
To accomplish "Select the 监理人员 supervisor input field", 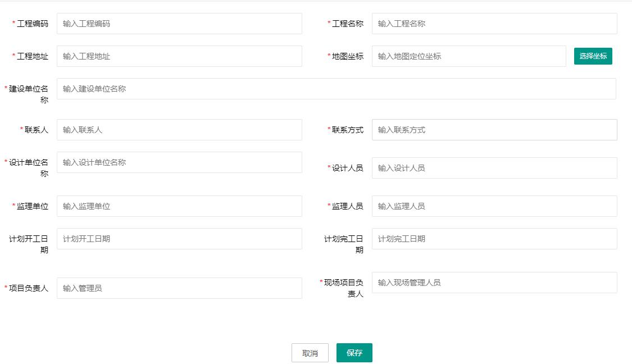I will coord(494,206).
